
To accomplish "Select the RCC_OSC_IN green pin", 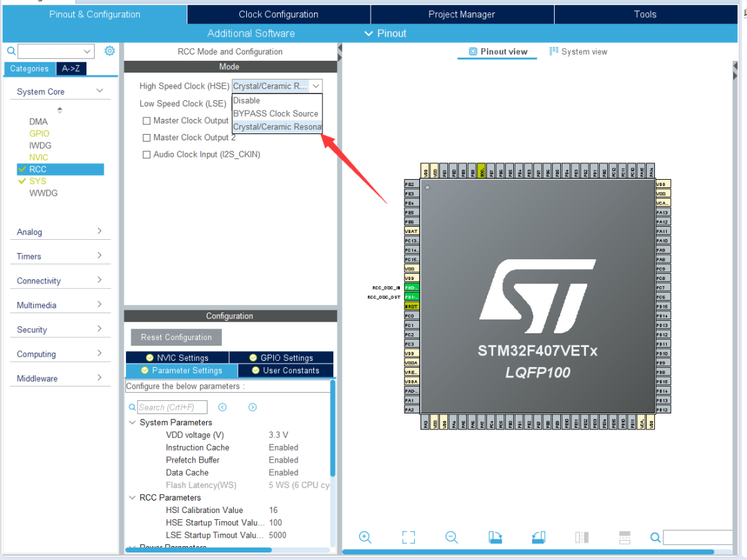I will click(x=411, y=288).
